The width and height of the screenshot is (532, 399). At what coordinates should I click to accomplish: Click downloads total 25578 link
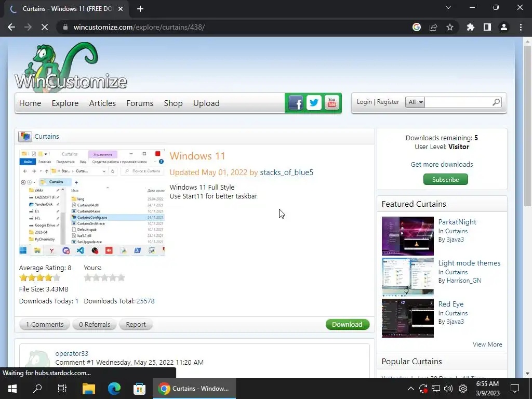(145, 301)
